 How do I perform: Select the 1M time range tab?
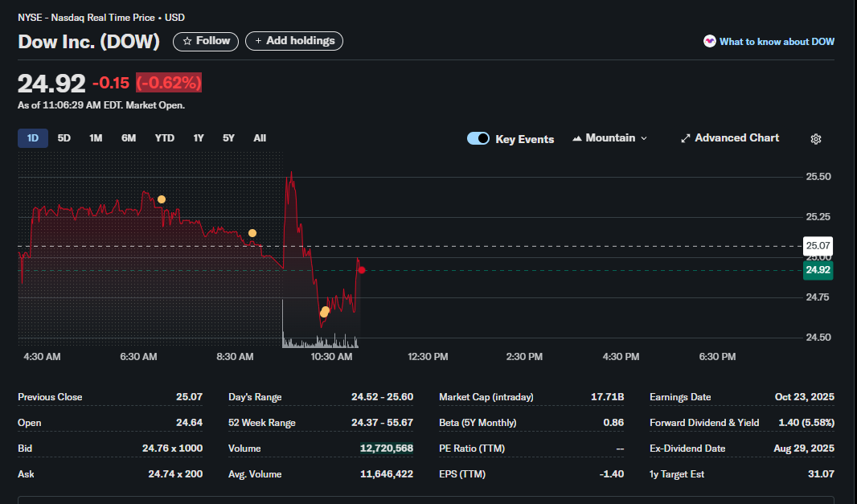[x=96, y=138]
